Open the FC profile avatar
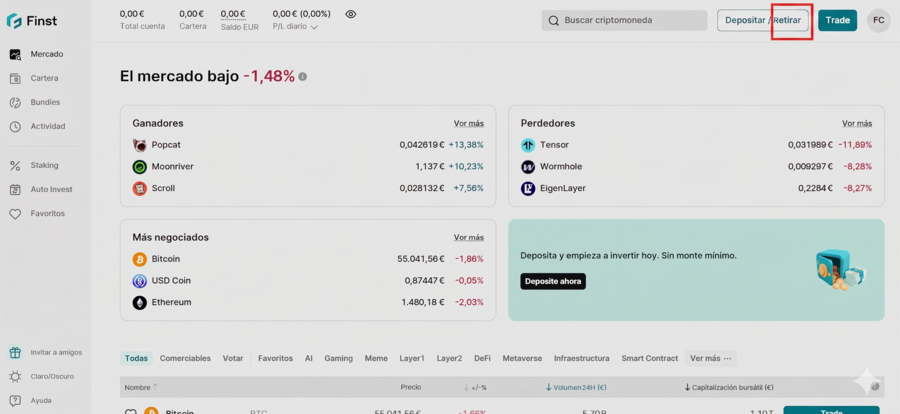The height and width of the screenshot is (414, 900). pos(878,21)
